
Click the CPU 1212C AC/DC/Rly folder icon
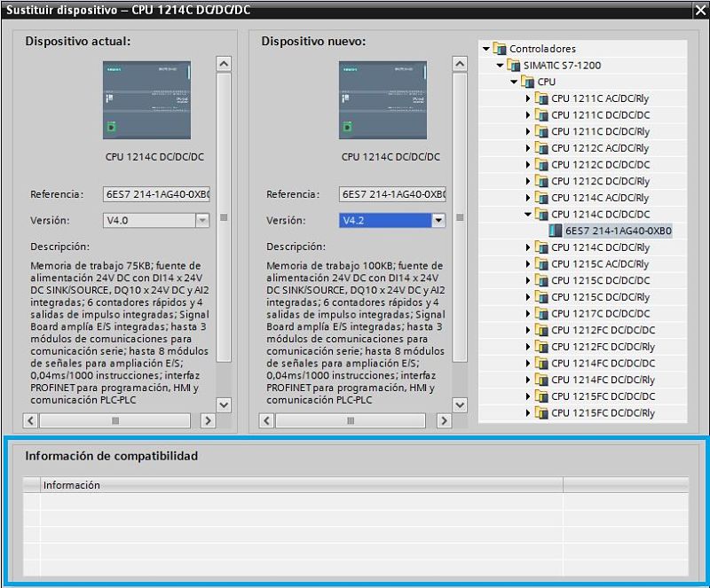coord(541,148)
